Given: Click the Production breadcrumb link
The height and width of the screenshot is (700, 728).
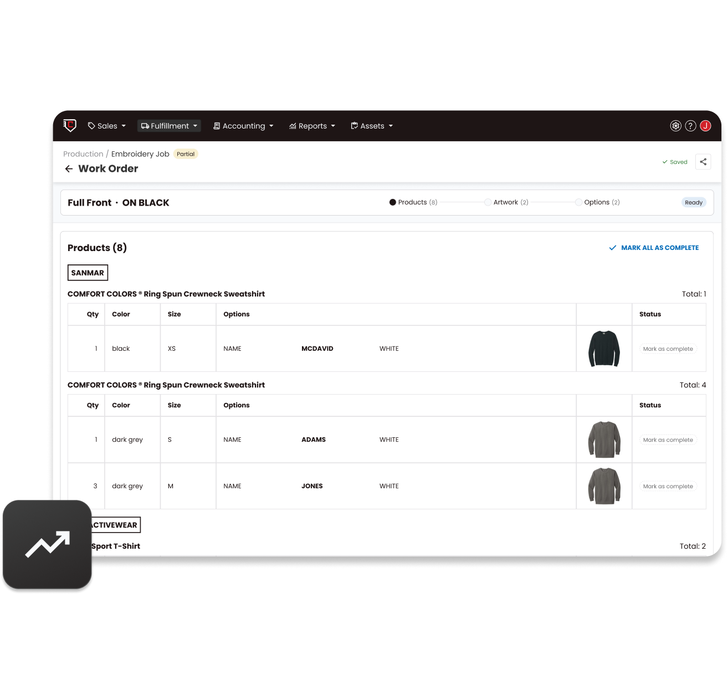Looking at the screenshot, I should click(x=83, y=154).
